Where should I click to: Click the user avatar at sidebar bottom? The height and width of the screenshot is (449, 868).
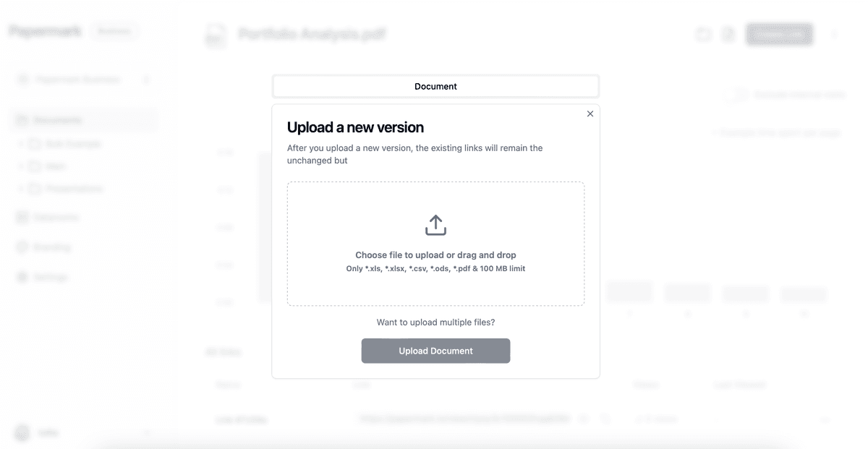click(x=22, y=432)
